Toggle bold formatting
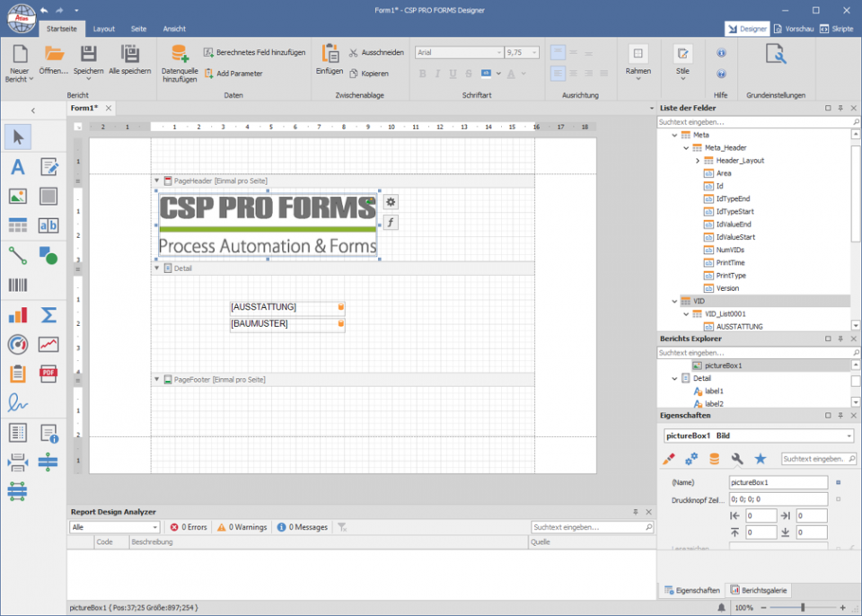This screenshot has height=616, width=862. [x=422, y=74]
